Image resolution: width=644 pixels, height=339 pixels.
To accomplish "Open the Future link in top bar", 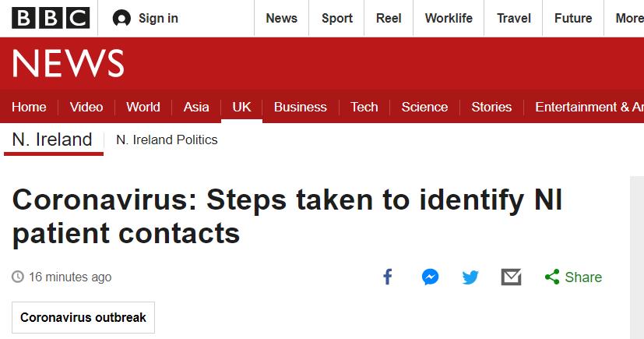I will pos(573,19).
